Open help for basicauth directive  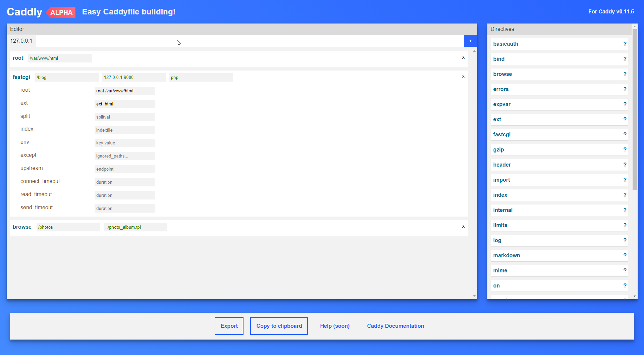click(625, 44)
